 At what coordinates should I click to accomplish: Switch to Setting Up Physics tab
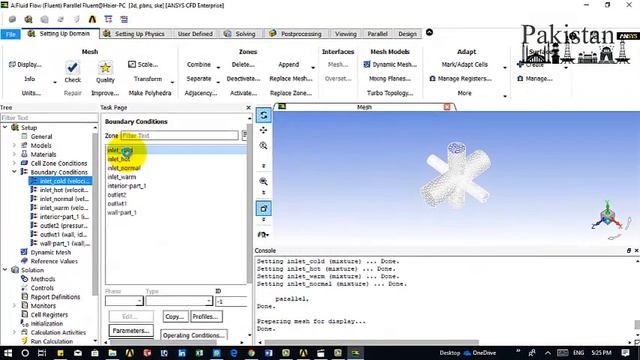[x=134, y=34]
